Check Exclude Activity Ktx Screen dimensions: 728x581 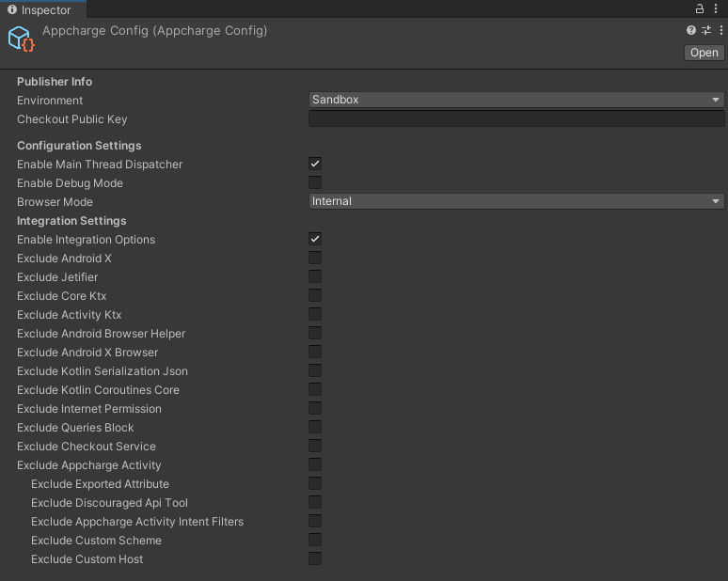(315, 314)
